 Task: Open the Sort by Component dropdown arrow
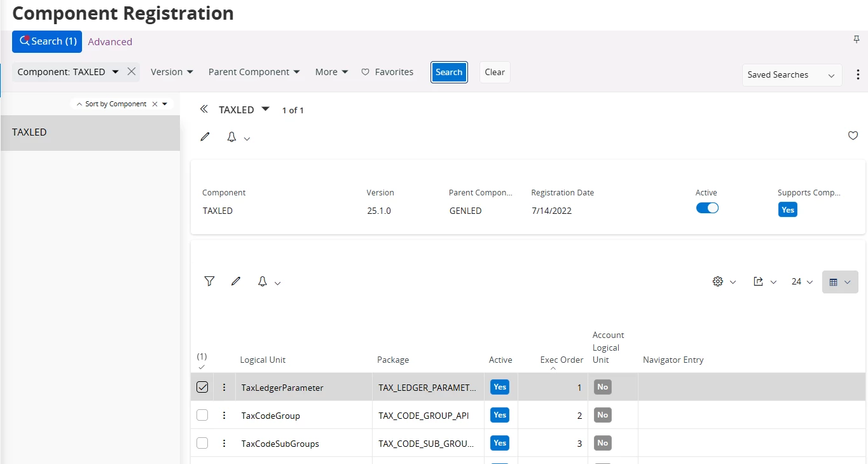(165, 104)
